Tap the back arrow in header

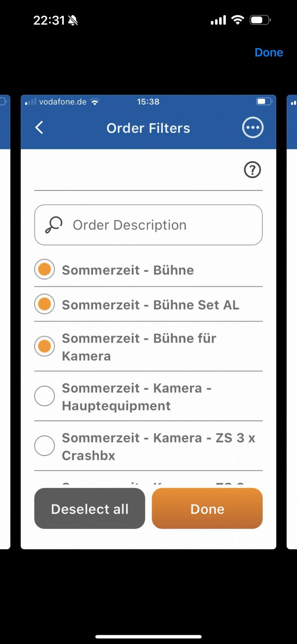click(39, 128)
